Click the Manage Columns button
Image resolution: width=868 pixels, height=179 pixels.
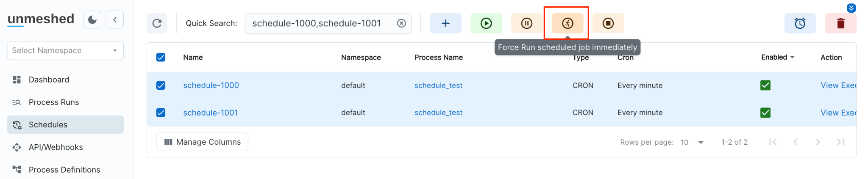coord(202,142)
